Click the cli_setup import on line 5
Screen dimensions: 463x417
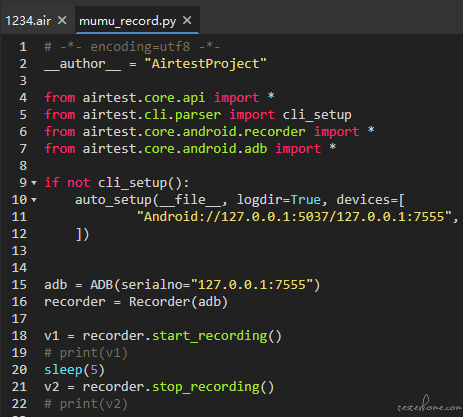click(x=317, y=115)
